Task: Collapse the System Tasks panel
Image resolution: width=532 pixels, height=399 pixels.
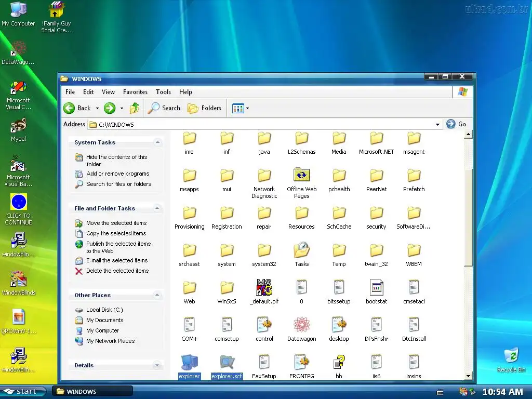Action: click(157, 142)
